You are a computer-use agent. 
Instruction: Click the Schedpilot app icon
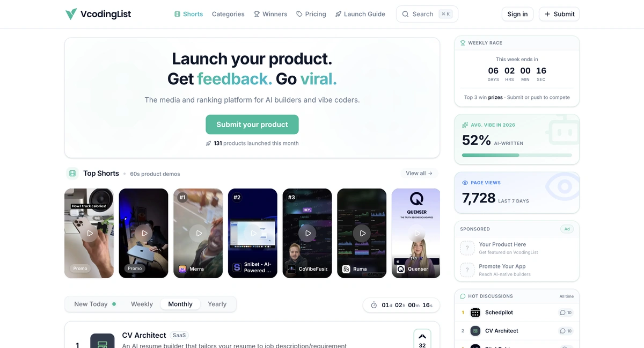[x=475, y=313]
